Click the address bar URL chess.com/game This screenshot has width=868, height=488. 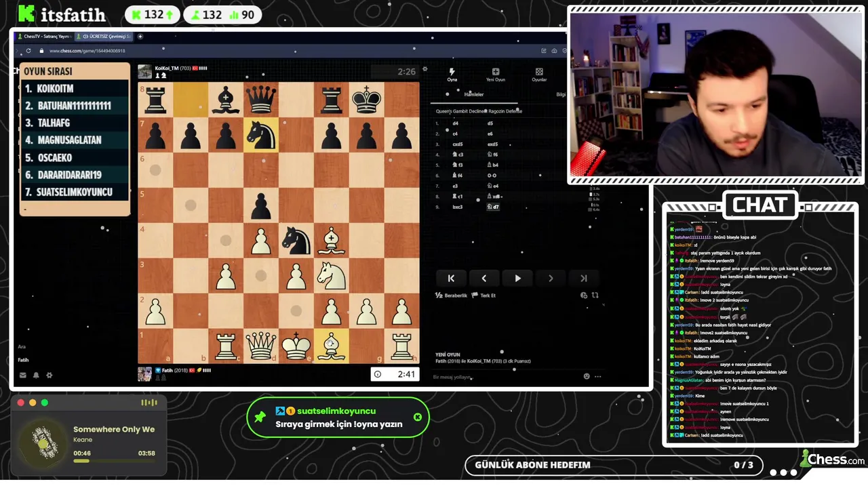87,51
